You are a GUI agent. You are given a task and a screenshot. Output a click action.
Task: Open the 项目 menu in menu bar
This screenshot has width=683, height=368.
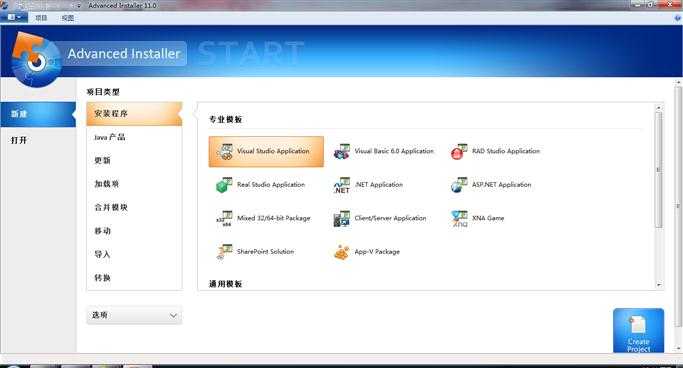41,18
